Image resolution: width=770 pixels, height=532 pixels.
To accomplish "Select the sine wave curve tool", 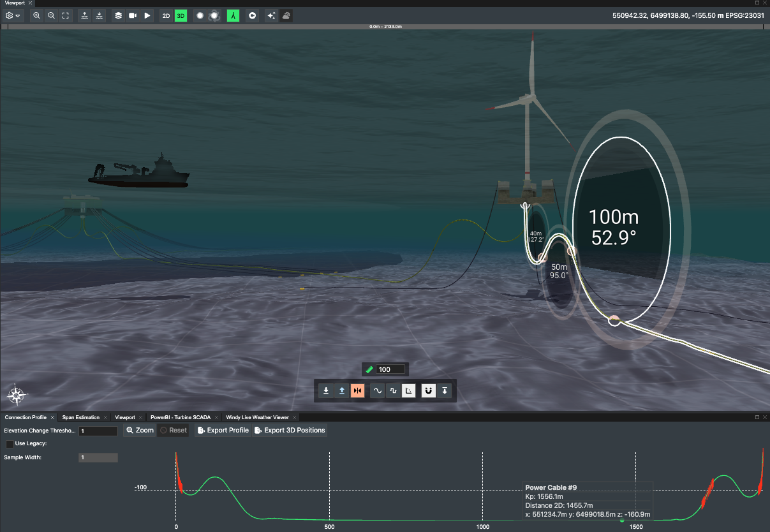I will (378, 390).
